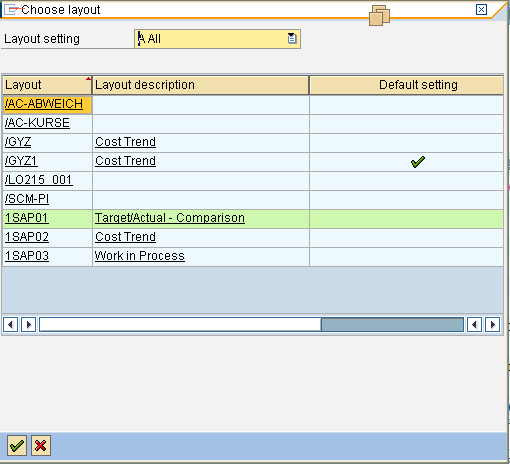510x464 pixels.
Task: Click the right arrow next to left-end arrow
Action: 28,325
